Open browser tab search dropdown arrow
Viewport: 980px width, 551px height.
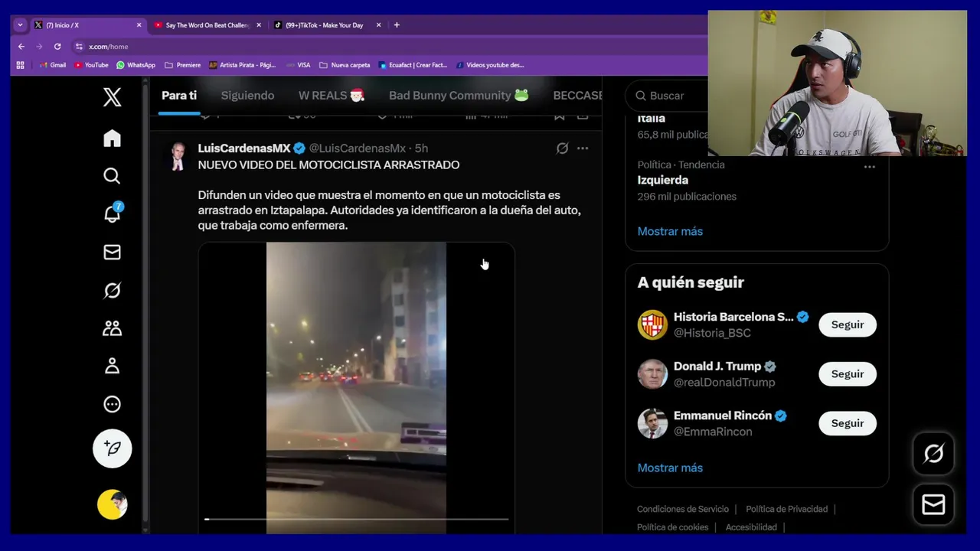(x=20, y=25)
